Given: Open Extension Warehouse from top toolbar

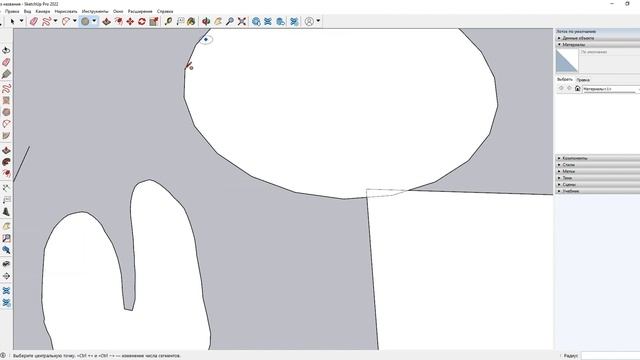Looking at the screenshot, I should point(268,21).
